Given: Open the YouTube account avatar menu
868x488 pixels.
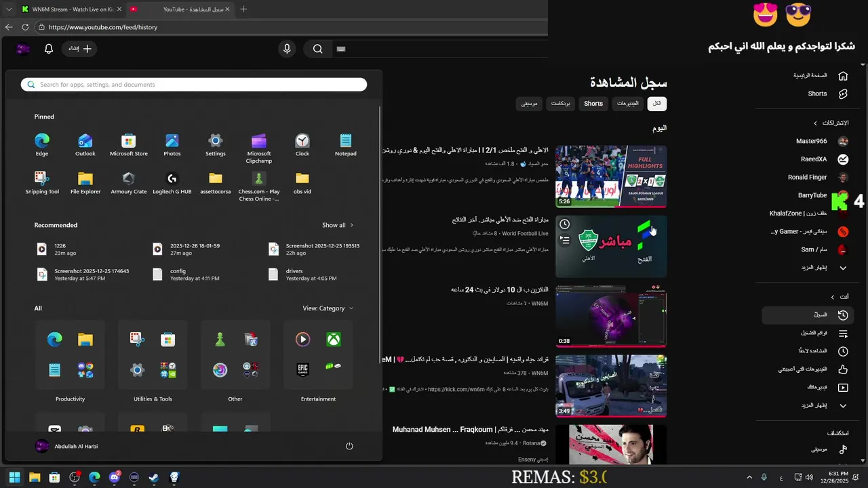Looking at the screenshot, I should [23, 49].
